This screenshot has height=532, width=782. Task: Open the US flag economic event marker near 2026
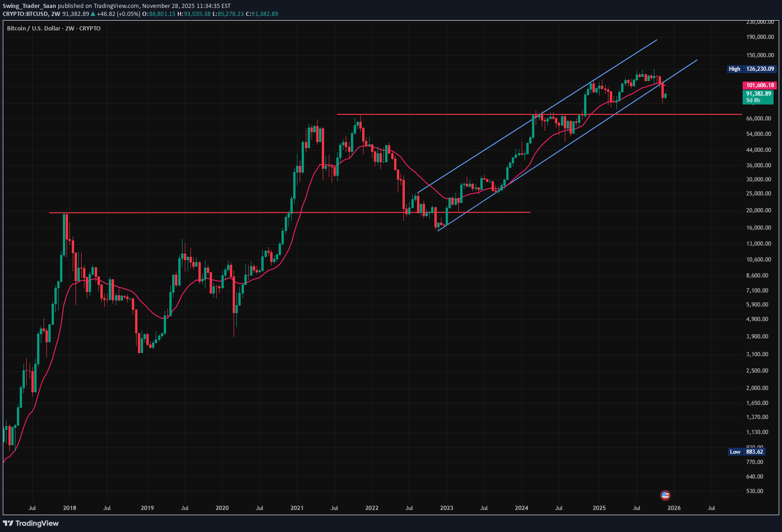[x=666, y=495]
